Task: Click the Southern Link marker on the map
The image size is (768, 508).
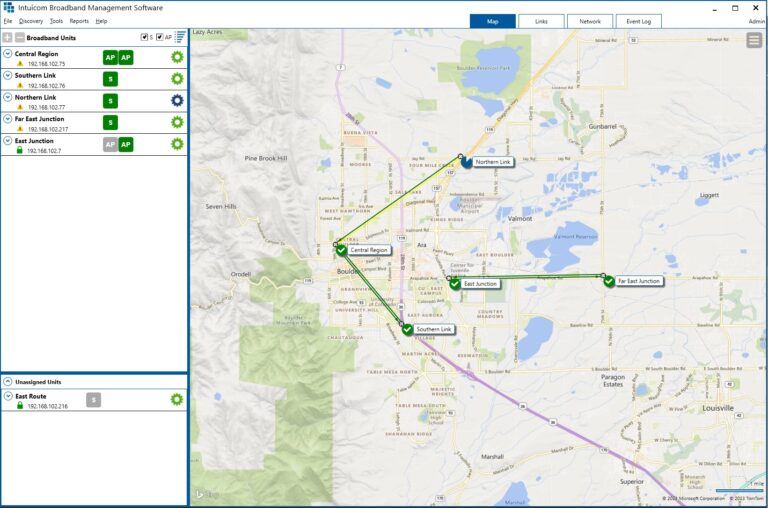Action: [x=407, y=329]
